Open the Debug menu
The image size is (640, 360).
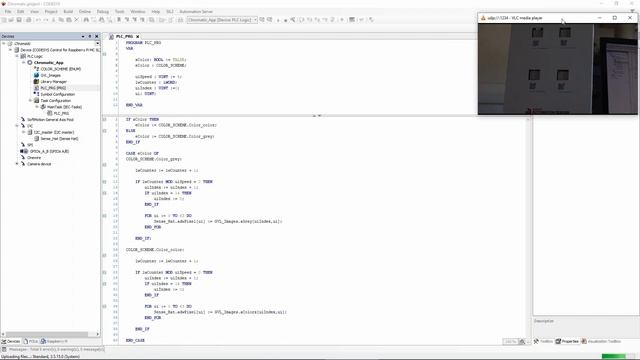[x=102, y=11]
